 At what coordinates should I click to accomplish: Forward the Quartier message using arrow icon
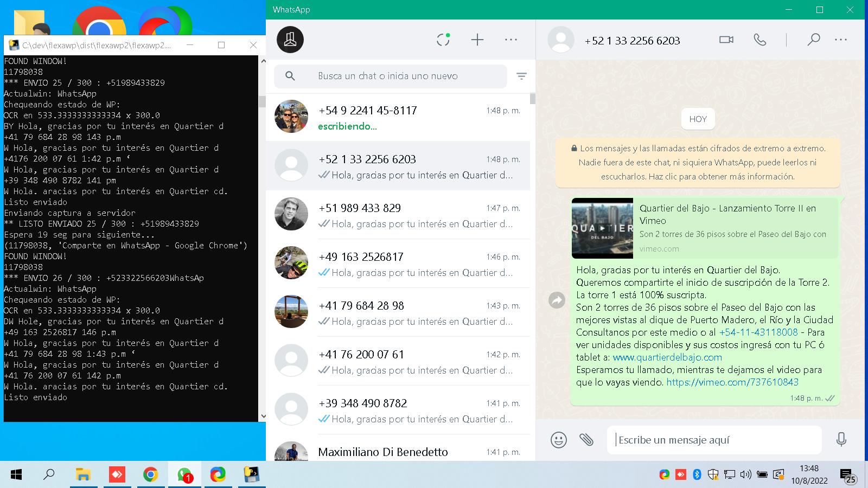[557, 300]
